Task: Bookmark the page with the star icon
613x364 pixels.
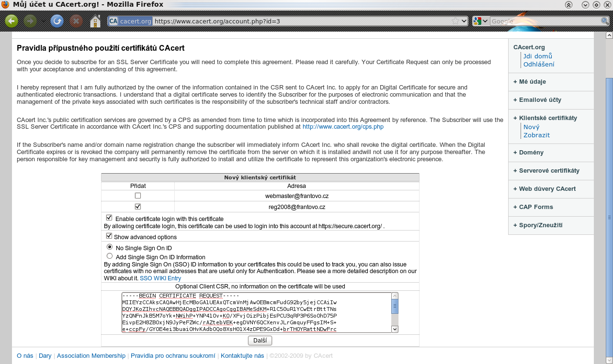Action: coord(455,21)
